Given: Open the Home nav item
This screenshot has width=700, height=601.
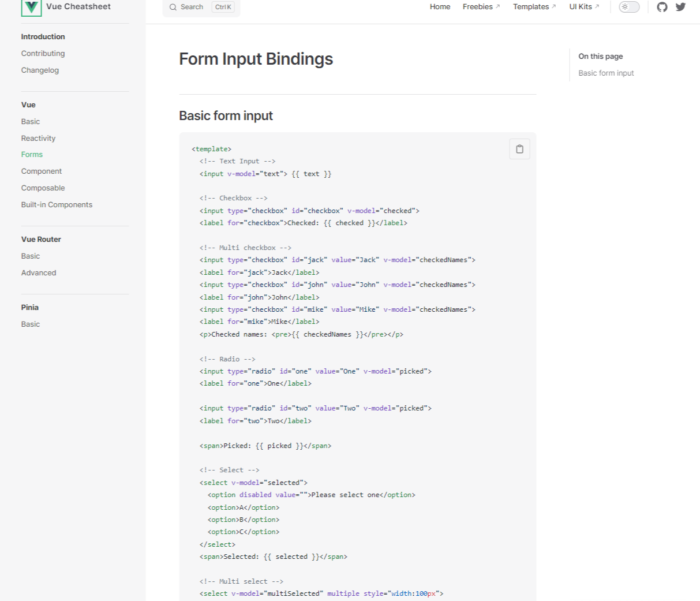Looking at the screenshot, I should pyautogui.click(x=440, y=7).
